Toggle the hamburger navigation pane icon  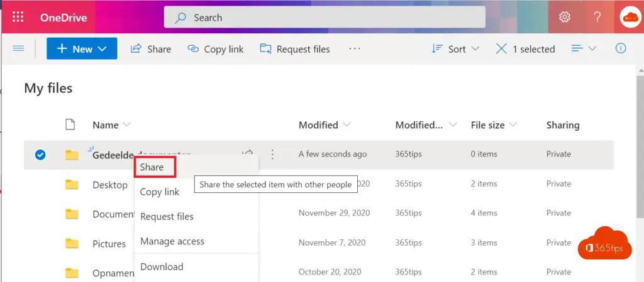tap(18, 49)
